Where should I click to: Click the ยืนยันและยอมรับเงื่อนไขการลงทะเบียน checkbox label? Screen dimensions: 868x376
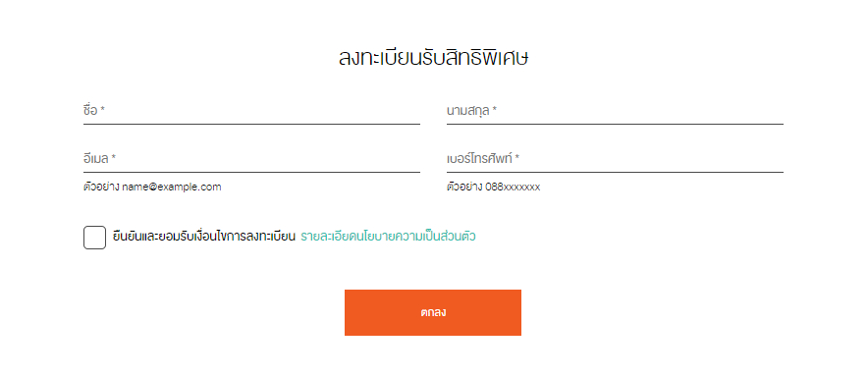pos(203,237)
